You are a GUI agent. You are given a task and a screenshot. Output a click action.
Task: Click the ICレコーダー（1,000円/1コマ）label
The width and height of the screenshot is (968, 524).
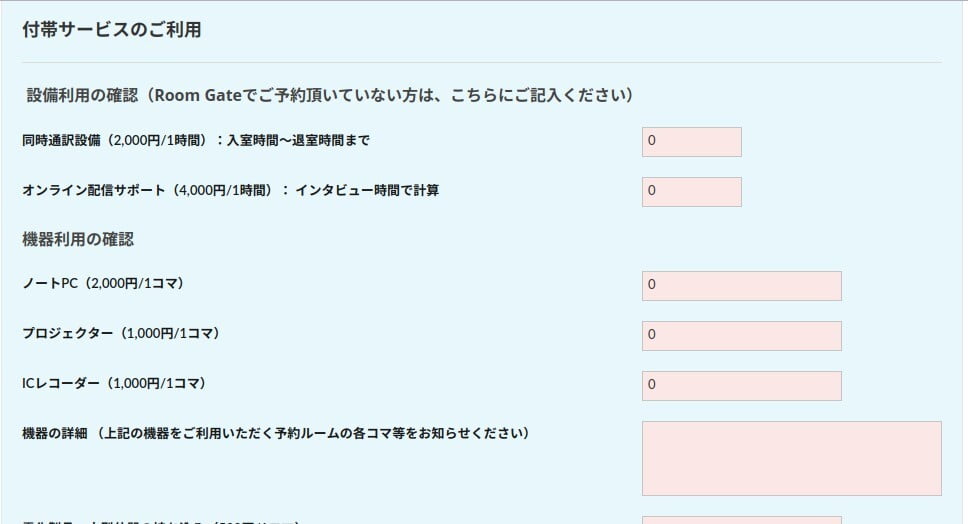[x=114, y=384]
